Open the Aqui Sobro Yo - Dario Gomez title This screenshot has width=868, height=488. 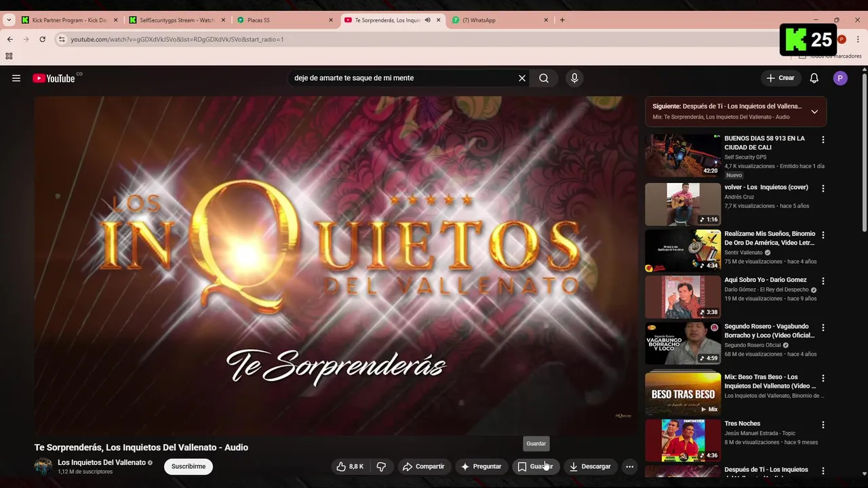(x=766, y=280)
